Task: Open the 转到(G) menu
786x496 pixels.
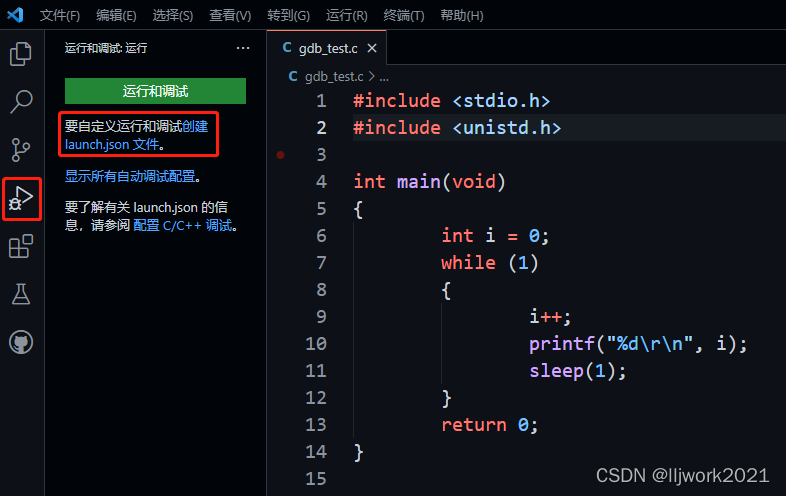Action: click(x=288, y=16)
